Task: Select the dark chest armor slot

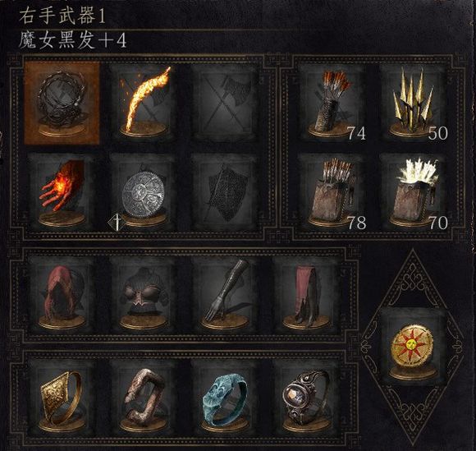Action: coord(144,295)
